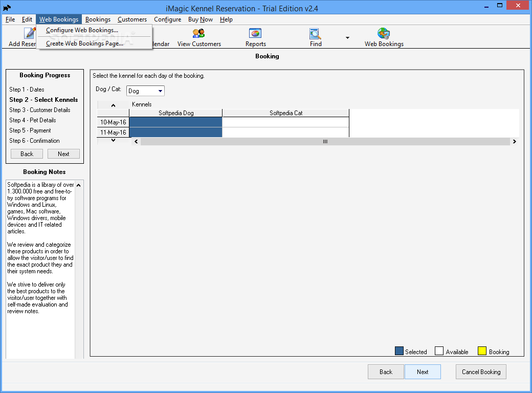This screenshot has width=532, height=393.
Task: Click the horizontal scrollbar right arrow
Action: pyautogui.click(x=515, y=142)
